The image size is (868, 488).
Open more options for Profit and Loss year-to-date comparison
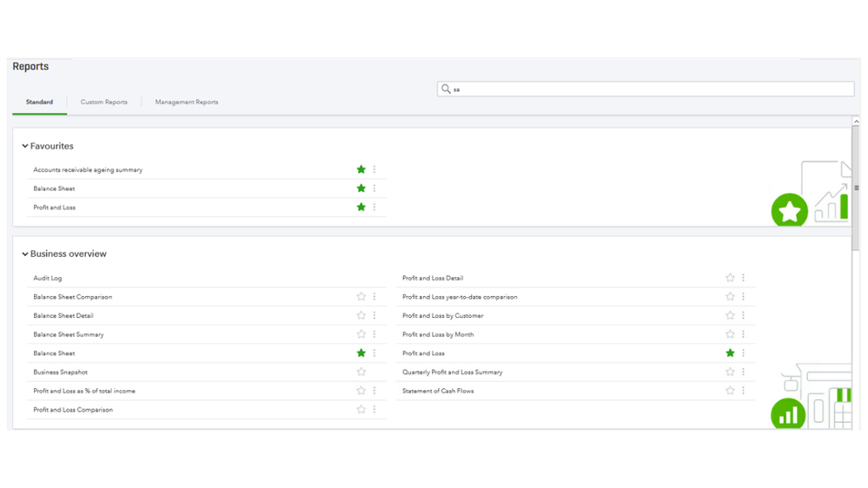point(744,297)
